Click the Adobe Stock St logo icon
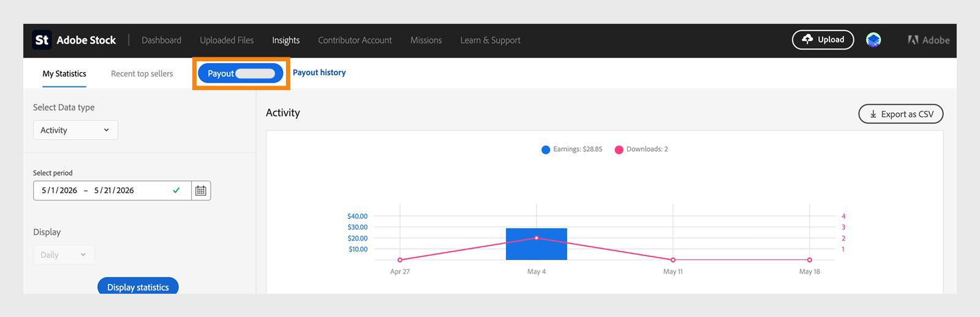The height and width of the screenshot is (317, 980). click(x=42, y=40)
